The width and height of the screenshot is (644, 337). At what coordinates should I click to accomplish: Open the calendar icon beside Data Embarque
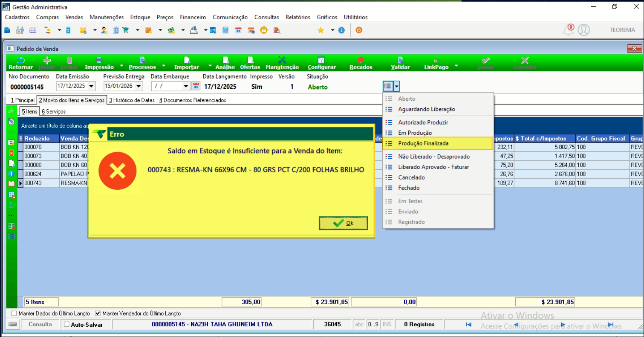(196, 86)
